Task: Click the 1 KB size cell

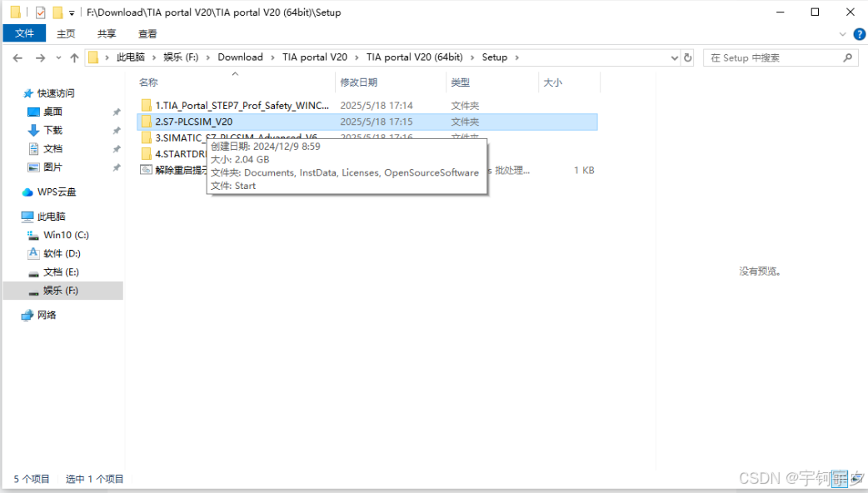Action: click(584, 171)
